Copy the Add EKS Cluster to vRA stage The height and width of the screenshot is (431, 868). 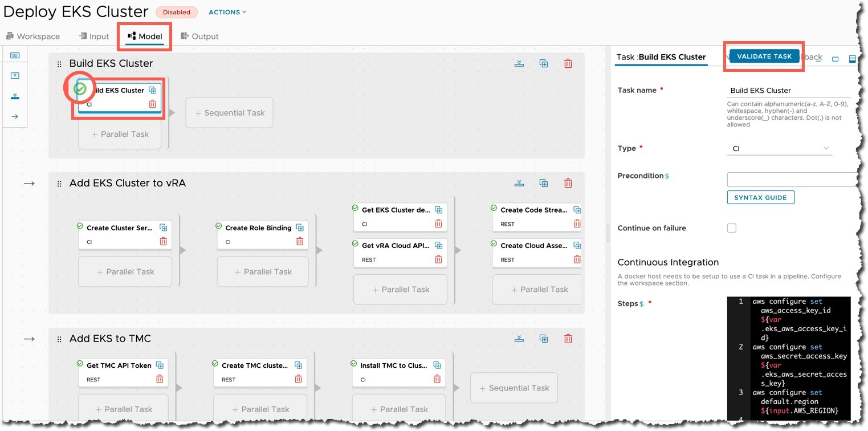(544, 183)
